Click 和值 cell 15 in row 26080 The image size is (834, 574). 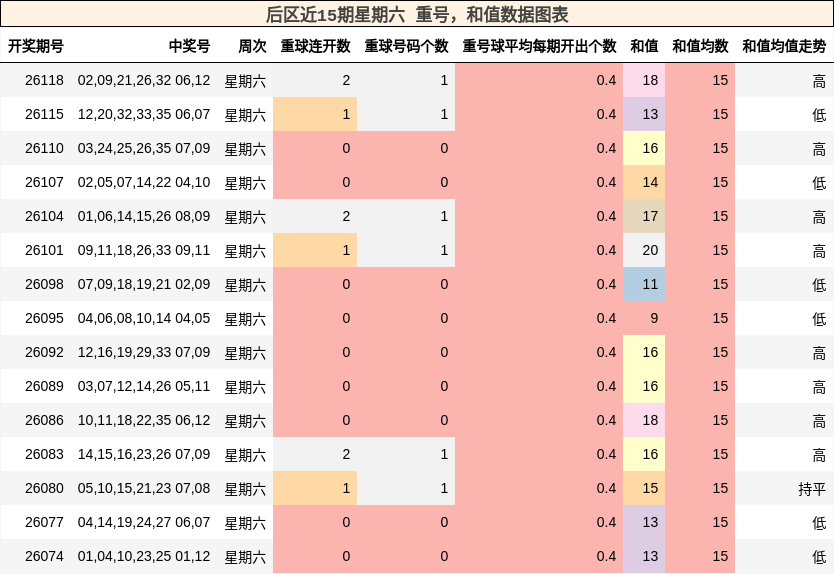(644, 489)
